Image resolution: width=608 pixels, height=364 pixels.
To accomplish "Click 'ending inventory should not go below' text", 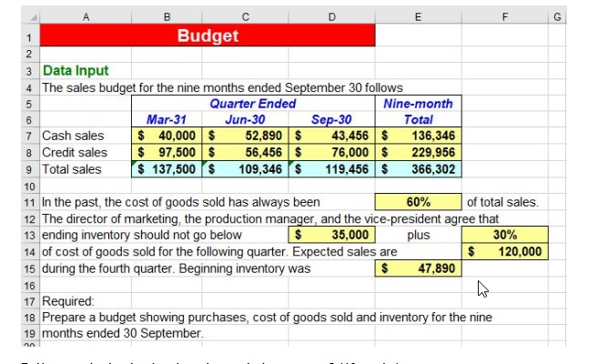I will coord(141,235).
